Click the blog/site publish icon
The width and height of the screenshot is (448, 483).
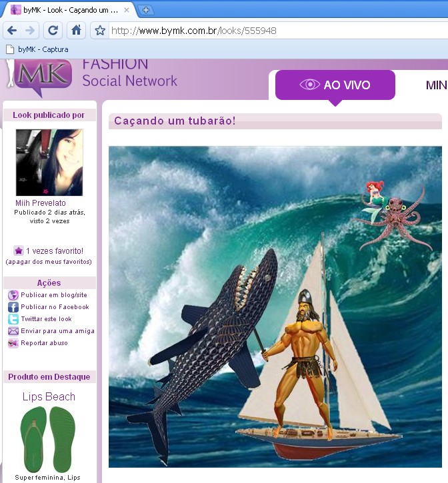13,295
